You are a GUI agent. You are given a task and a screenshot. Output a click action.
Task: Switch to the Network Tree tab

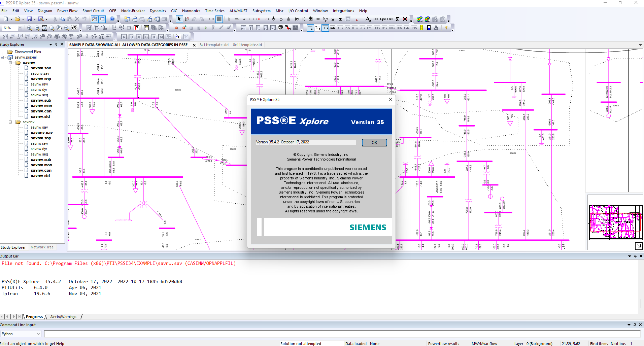point(42,247)
